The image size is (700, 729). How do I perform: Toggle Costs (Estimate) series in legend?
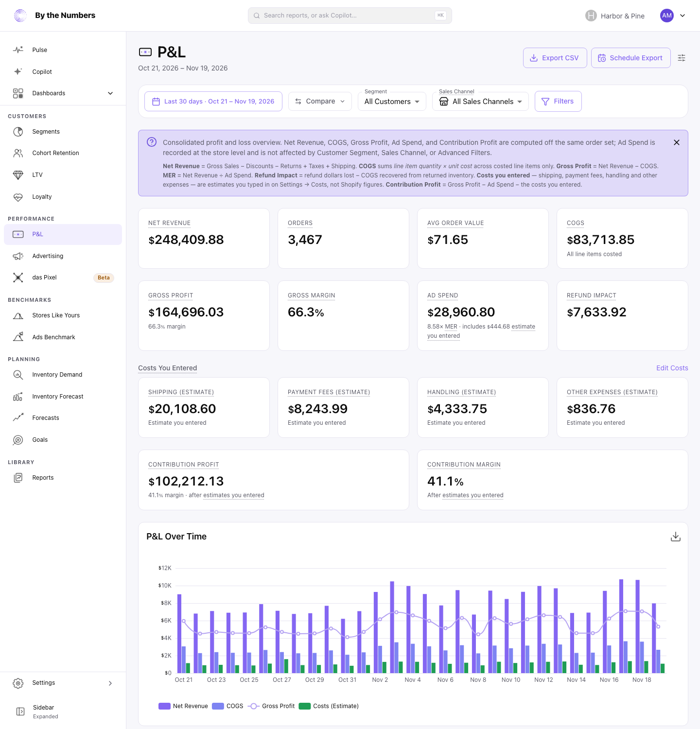(x=329, y=706)
